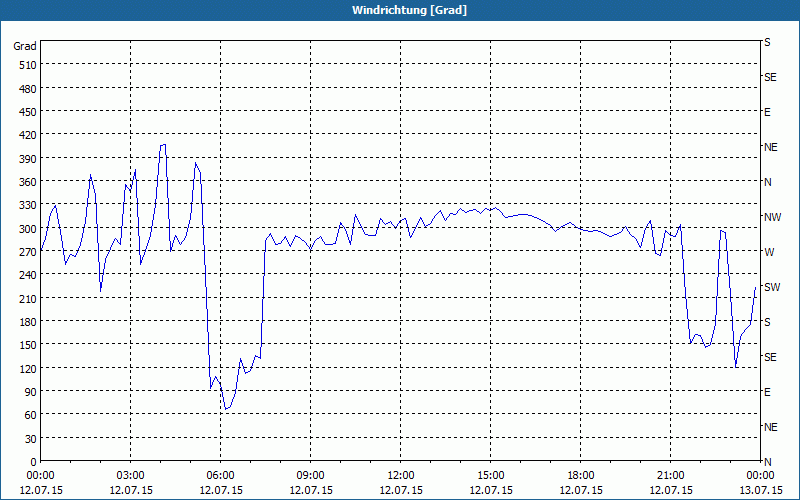Screen dimensions: 800x500
Task: Click the 09:00 time axis label
Action: pyautogui.click(x=310, y=476)
